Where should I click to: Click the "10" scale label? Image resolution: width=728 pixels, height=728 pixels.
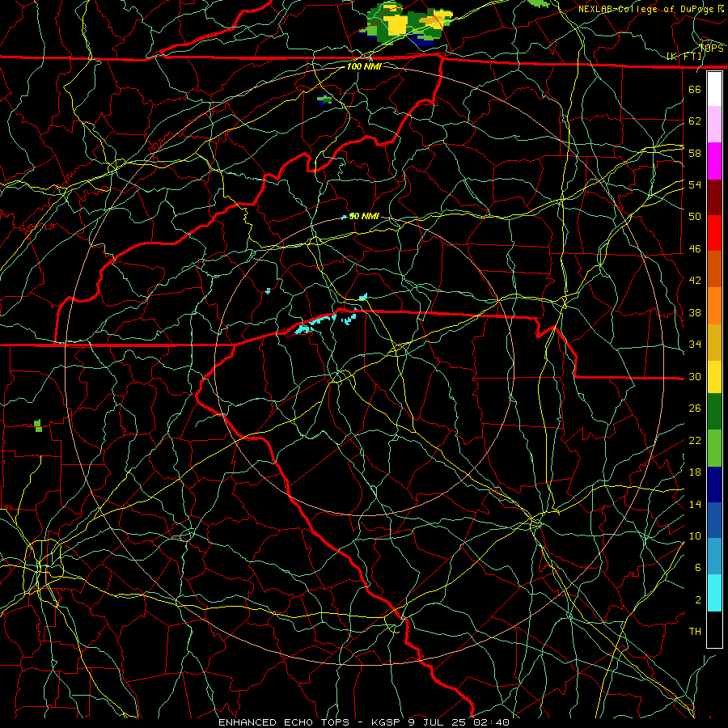[695, 535]
